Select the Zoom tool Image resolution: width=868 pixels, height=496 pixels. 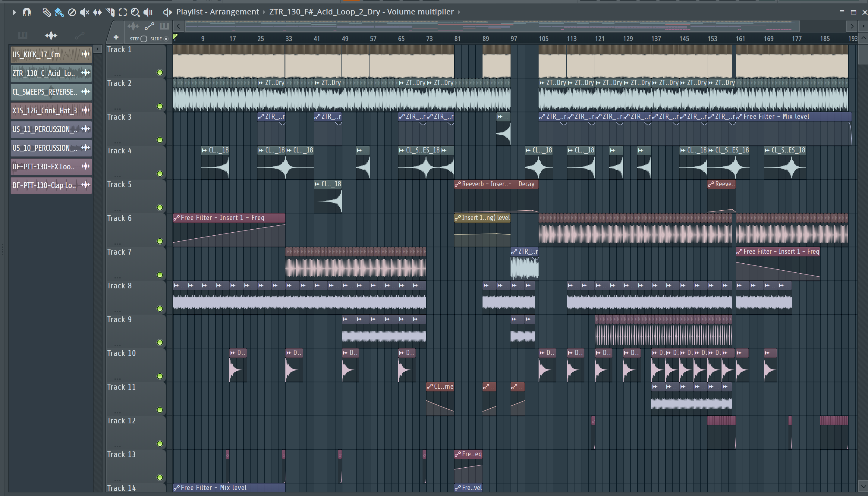coord(135,12)
